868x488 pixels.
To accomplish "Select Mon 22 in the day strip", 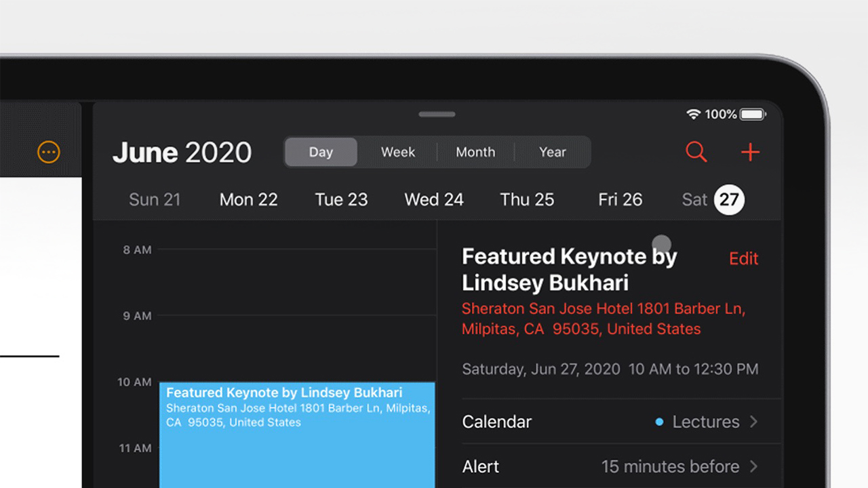I will [x=249, y=199].
